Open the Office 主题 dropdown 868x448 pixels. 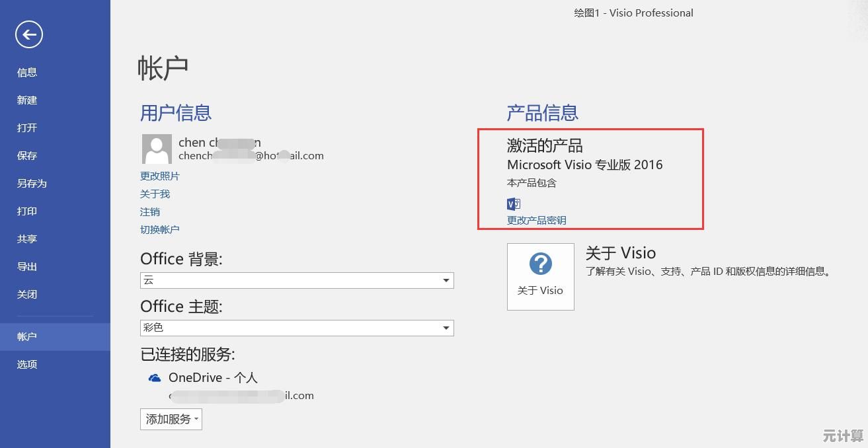(x=446, y=328)
